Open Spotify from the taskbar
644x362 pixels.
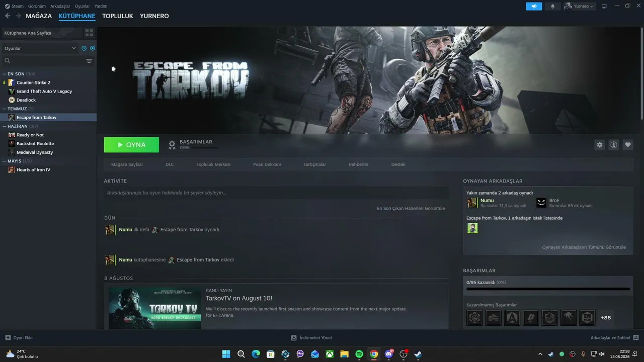tap(359, 354)
